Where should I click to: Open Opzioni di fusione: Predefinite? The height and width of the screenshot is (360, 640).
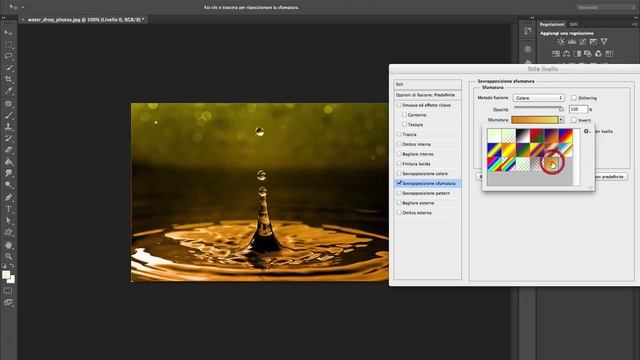(x=427, y=95)
